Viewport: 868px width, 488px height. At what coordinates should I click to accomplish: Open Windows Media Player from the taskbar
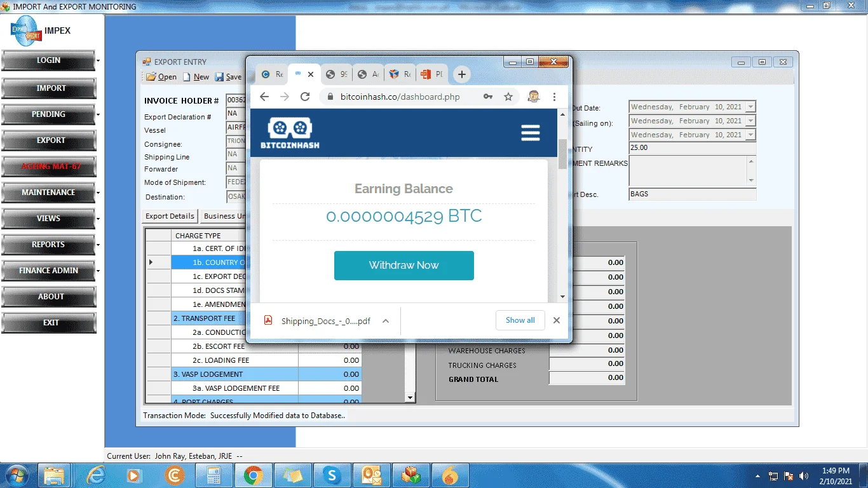pyautogui.click(x=133, y=475)
